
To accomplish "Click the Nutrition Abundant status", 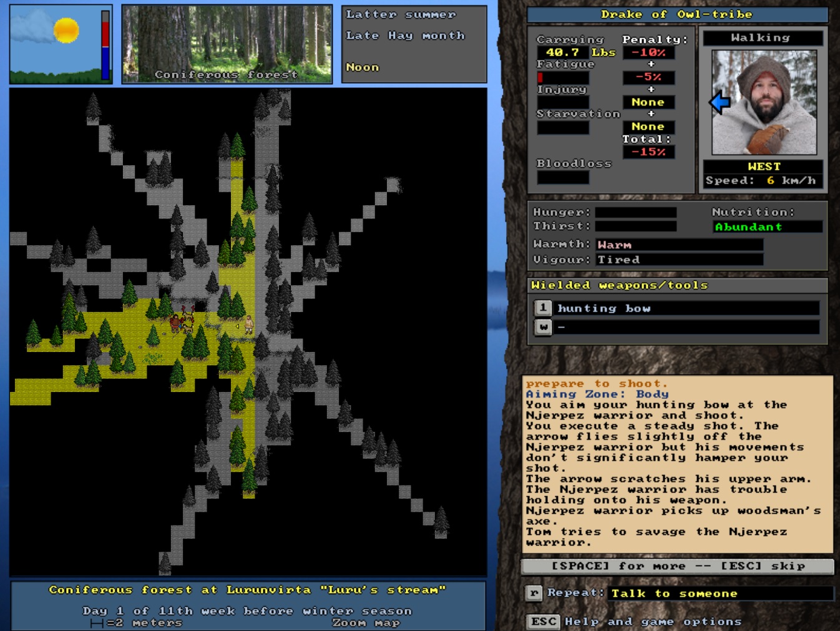I will 768,227.
